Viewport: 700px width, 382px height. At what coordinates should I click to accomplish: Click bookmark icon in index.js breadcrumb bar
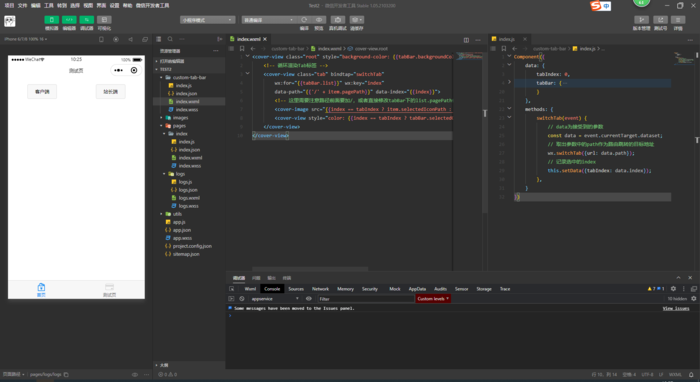tap(504, 49)
